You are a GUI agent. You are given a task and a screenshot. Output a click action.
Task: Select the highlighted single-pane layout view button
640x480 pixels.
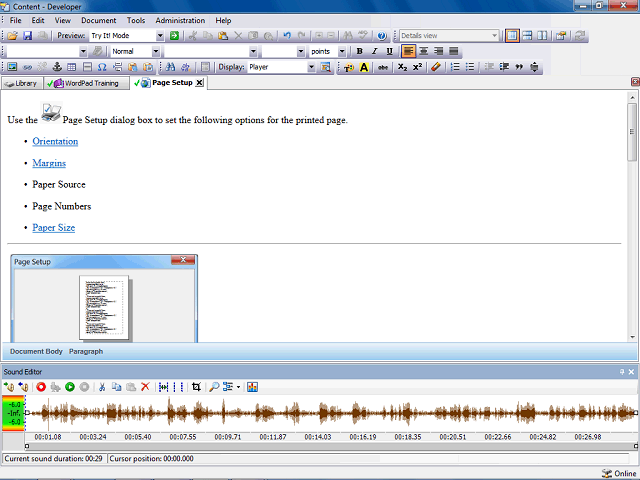click(x=512, y=36)
